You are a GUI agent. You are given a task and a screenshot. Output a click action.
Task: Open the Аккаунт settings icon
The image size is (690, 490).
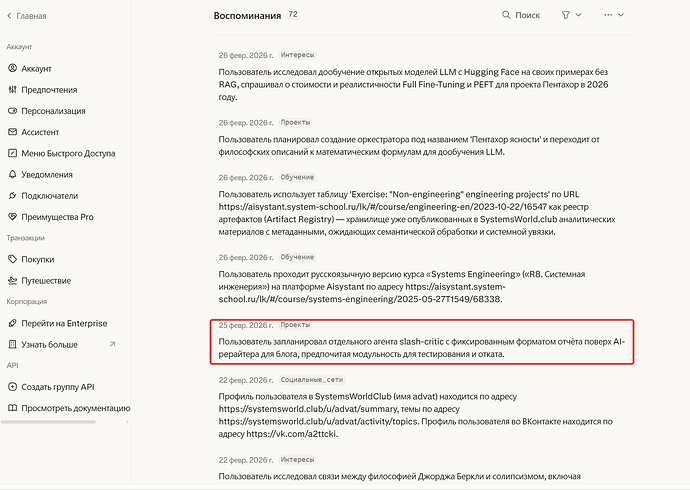12,68
